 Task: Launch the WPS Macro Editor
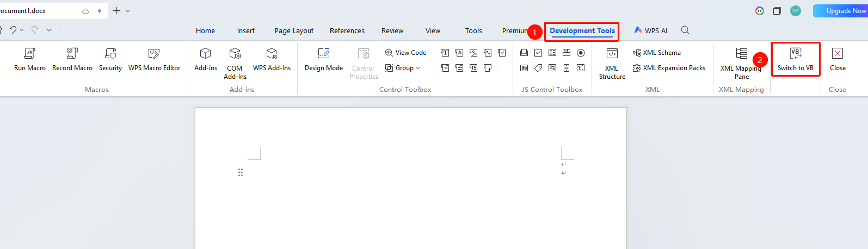click(x=154, y=59)
